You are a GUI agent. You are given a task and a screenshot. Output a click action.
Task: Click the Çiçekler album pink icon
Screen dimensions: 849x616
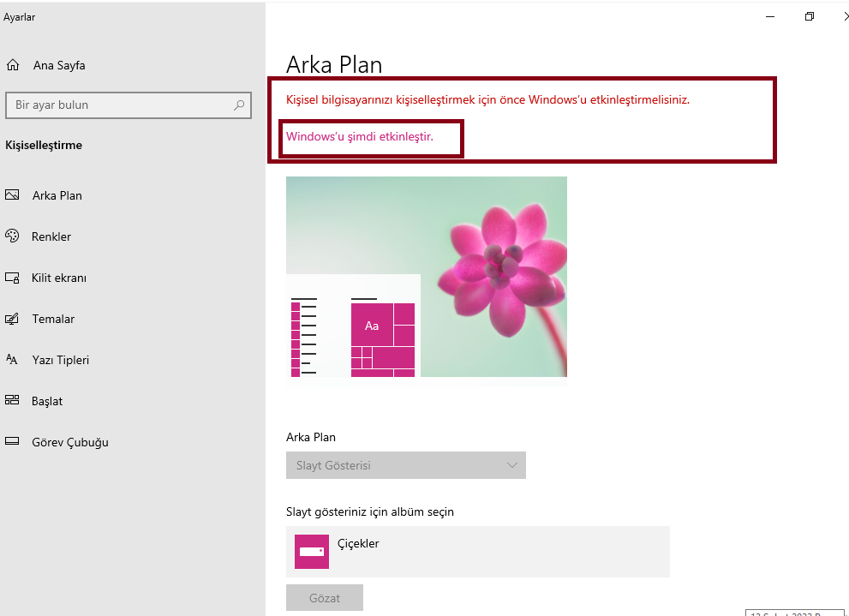pyautogui.click(x=312, y=552)
